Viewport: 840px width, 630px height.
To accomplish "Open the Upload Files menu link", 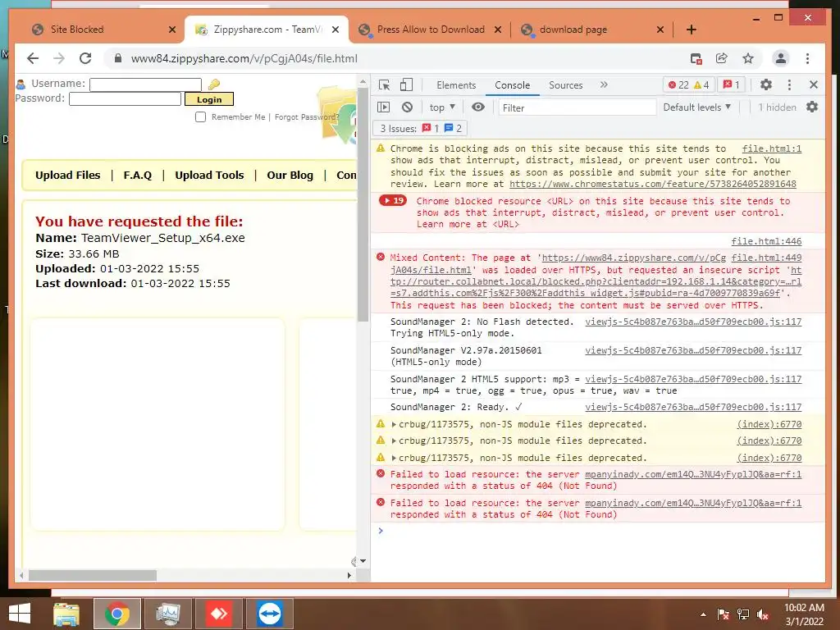I will coord(67,176).
